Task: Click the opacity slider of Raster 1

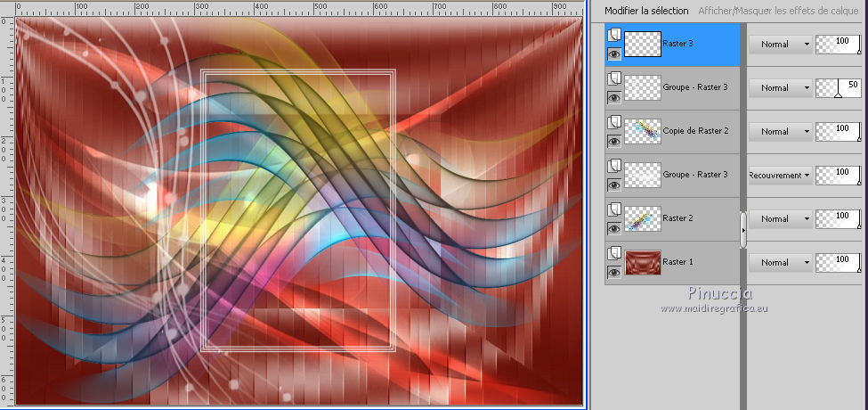Action: click(839, 263)
